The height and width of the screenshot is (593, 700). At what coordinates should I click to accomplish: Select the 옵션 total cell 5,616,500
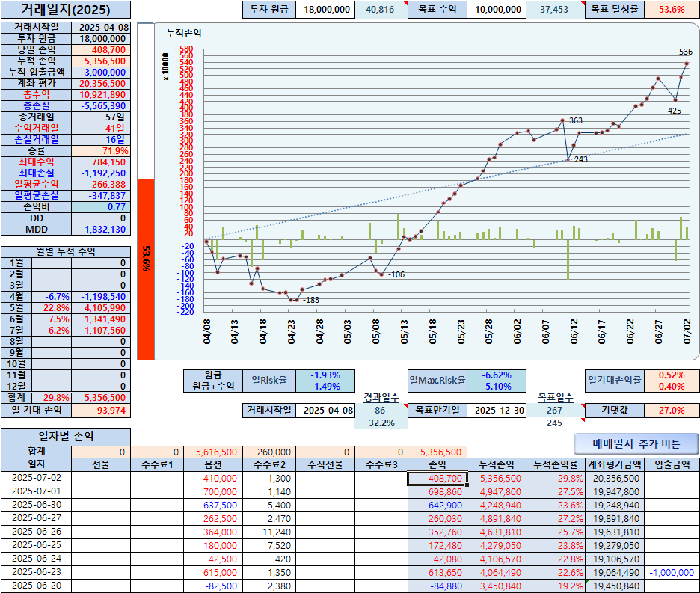pyautogui.click(x=213, y=452)
